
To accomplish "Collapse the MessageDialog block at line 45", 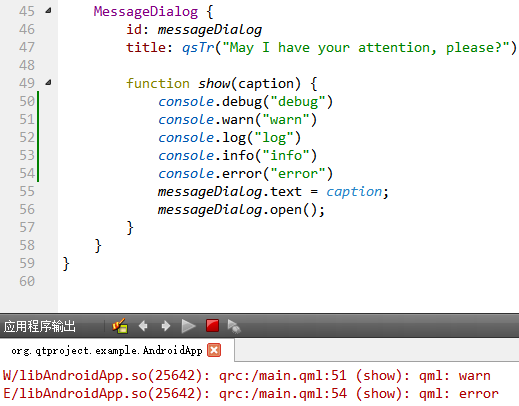I will point(48,11).
